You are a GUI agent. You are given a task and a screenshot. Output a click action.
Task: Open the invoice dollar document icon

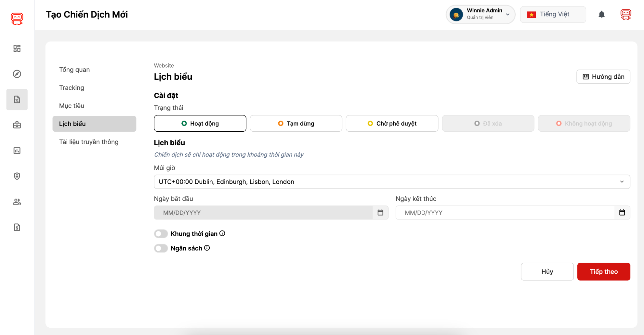click(x=17, y=228)
